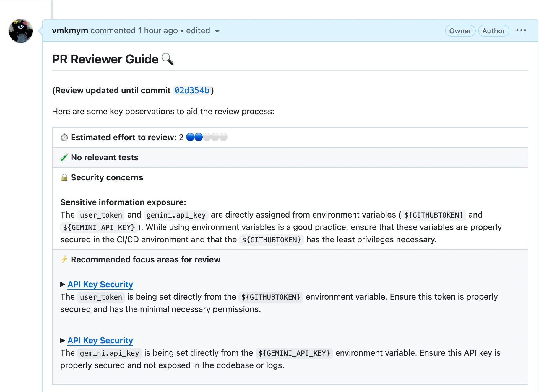
Task: Click the vmkmym profile avatar
Action: pos(21,31)
